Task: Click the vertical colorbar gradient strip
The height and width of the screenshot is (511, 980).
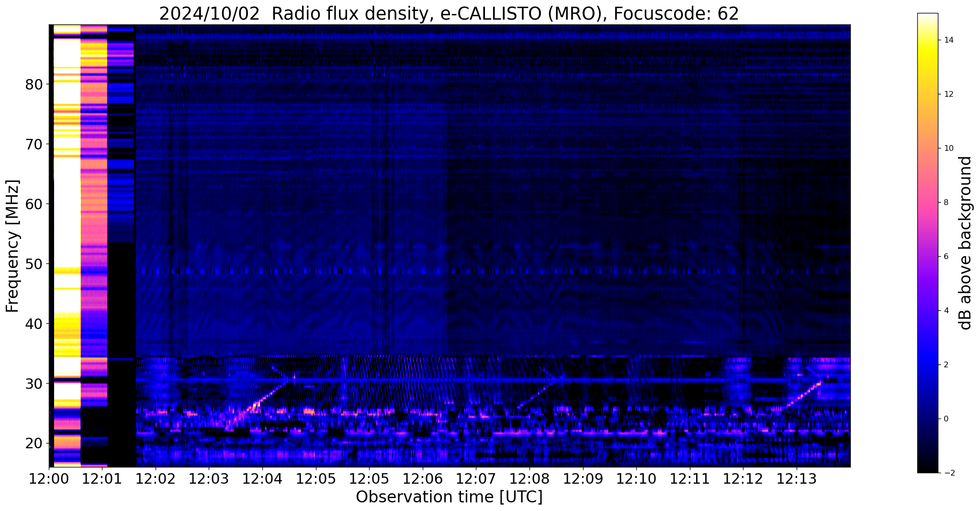Action: 927,243
